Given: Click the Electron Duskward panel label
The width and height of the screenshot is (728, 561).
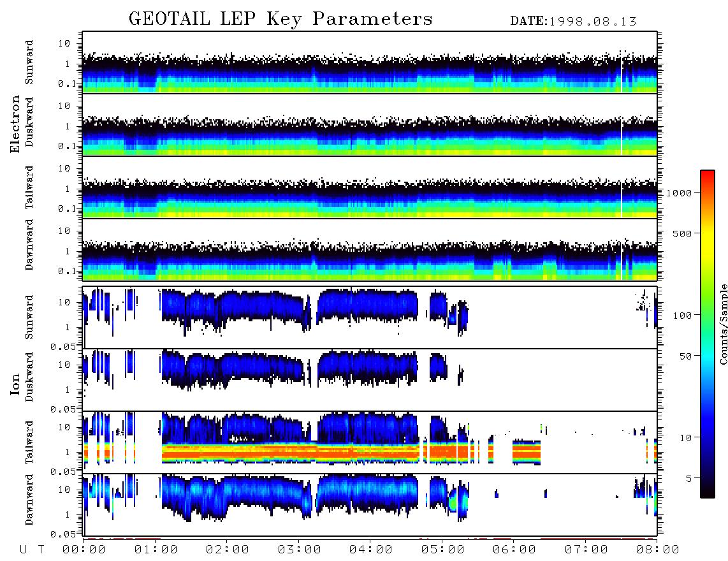Looking at the screenshot, I should [x=29, y=122].
